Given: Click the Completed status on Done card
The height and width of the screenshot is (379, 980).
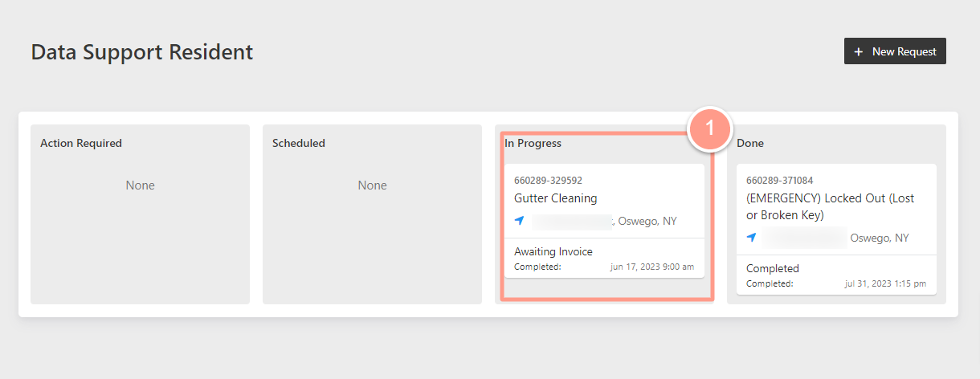Looking at the screenshot, I should pos(773,268).
